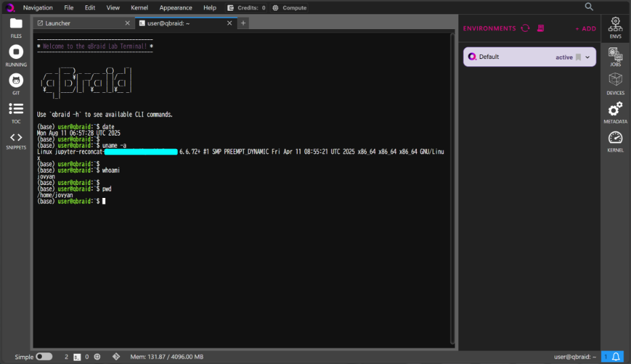
Task: Open the Help menu
Action: tap(209, 7)
